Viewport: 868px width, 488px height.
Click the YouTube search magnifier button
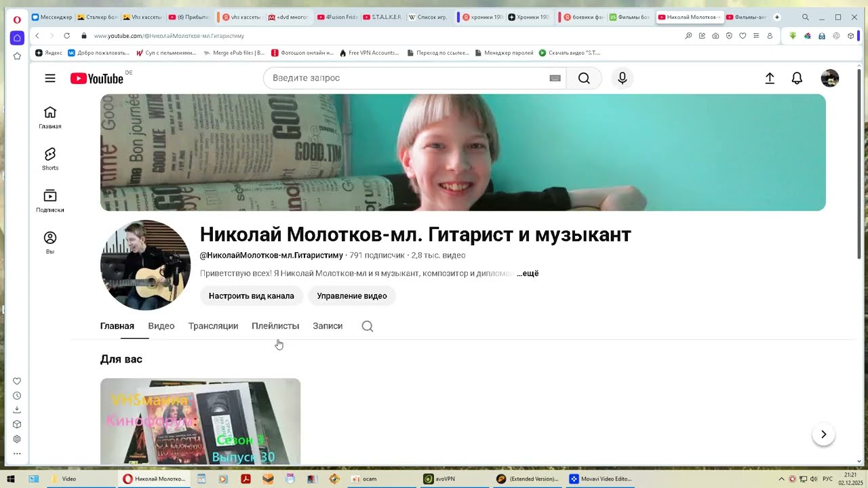[x=584, y=78]
